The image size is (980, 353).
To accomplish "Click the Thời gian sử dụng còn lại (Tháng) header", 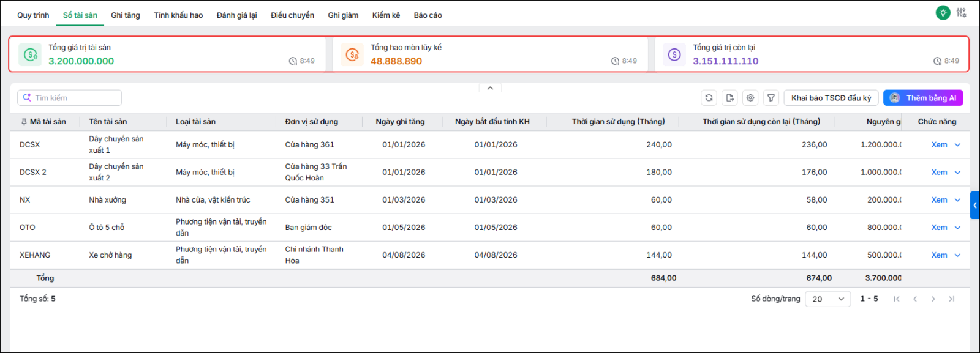I will point(761,122).
